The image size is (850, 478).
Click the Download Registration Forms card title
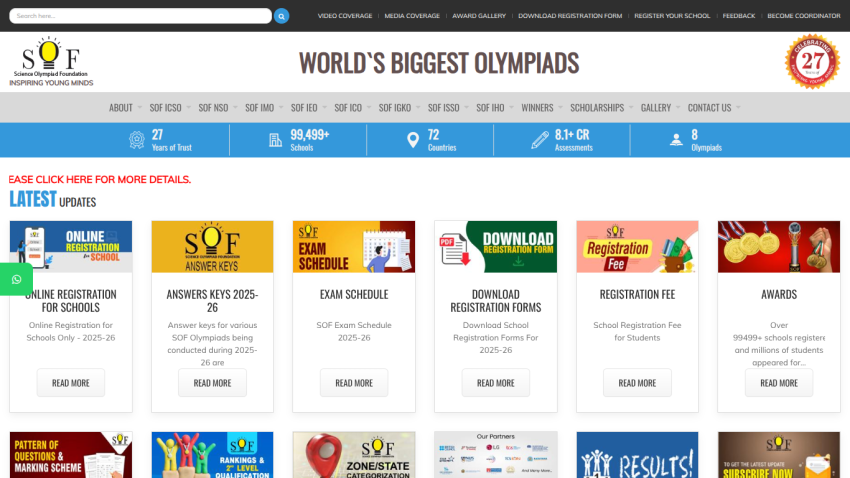point(495,301)
